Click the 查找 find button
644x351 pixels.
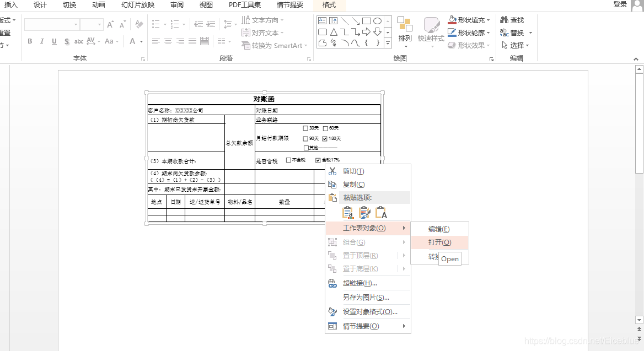pyautogui.click(x=512, y=20)
